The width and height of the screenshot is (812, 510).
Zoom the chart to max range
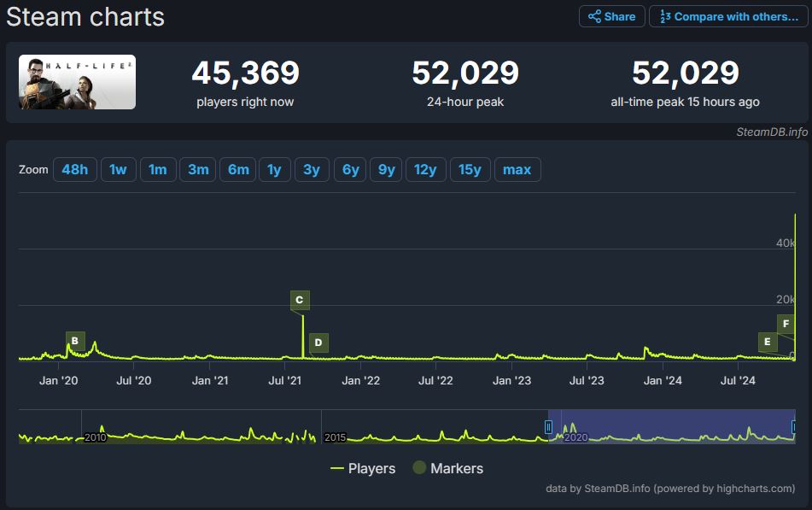(517, 169)
